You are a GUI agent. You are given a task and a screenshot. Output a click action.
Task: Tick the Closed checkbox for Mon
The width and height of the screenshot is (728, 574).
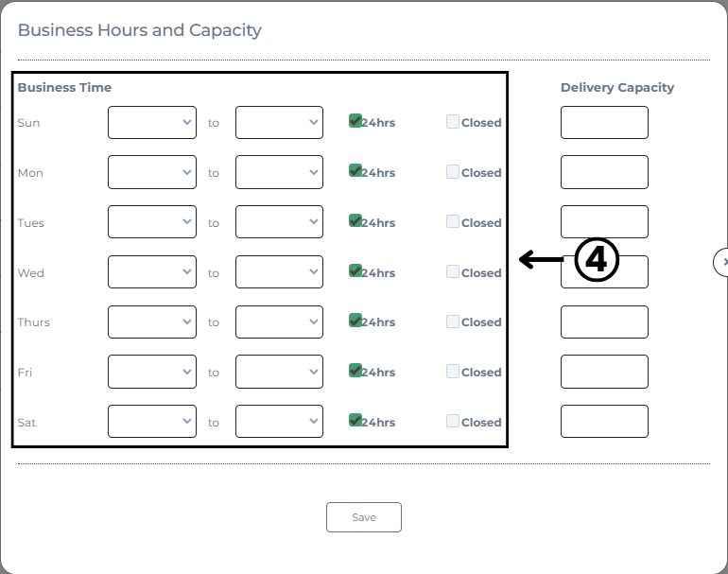tap(453, 171)
